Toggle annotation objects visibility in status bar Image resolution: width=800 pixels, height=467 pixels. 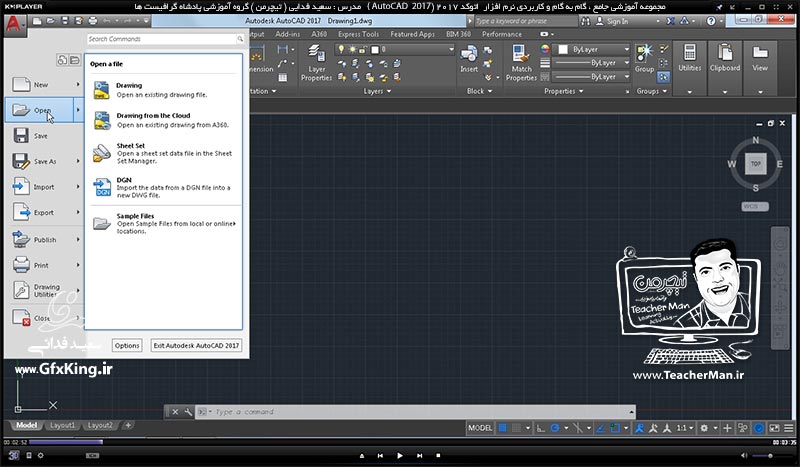639,428
